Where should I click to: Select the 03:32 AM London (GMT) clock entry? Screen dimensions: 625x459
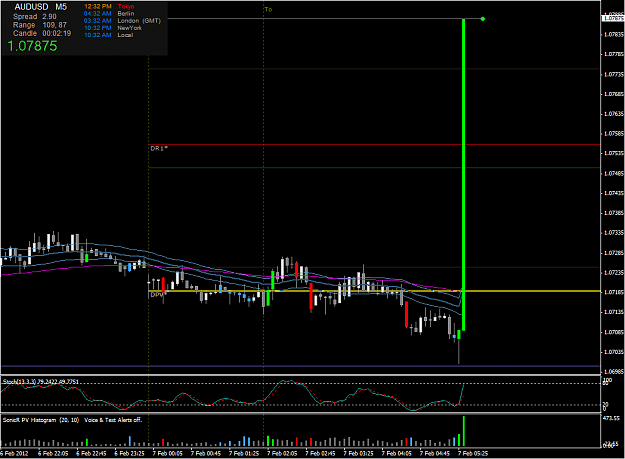tap(122, 21)
